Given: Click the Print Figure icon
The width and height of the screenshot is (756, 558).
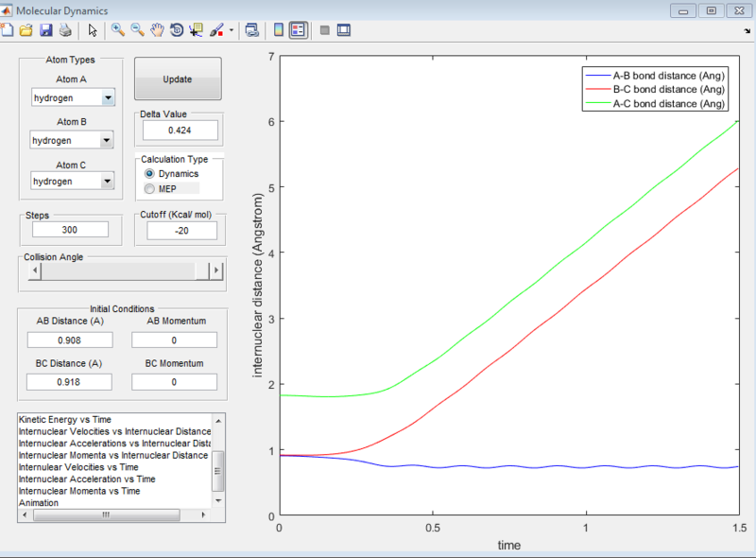Looking at the screenshot, I should [64, 30].
